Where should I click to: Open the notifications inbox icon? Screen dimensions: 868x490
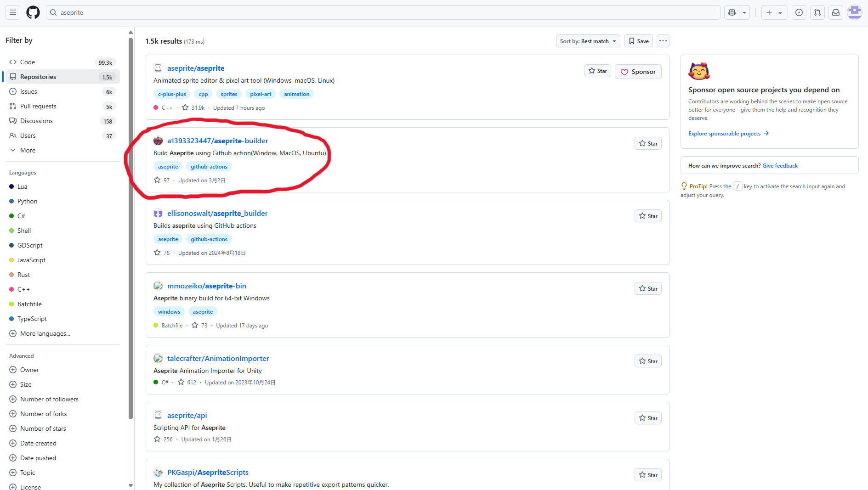click(836, 12)
